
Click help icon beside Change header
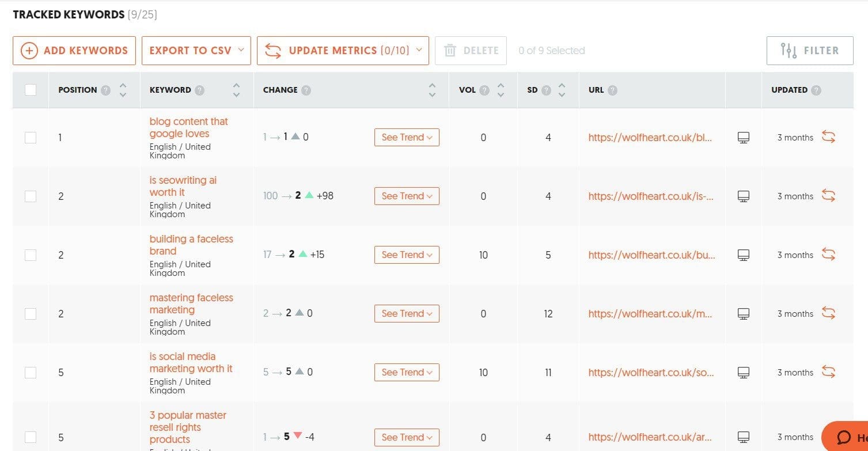click(306, 90)
